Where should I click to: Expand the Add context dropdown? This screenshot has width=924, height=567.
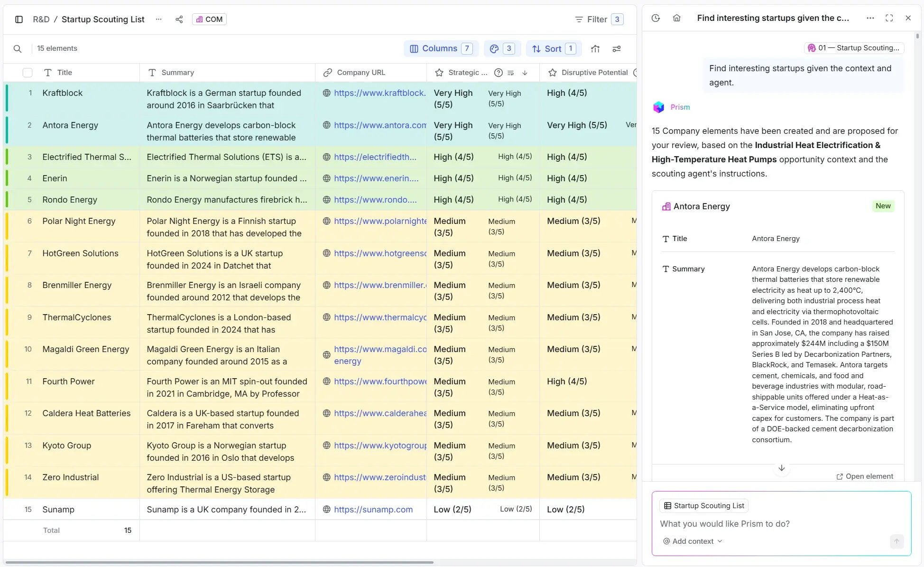[693, 541]
